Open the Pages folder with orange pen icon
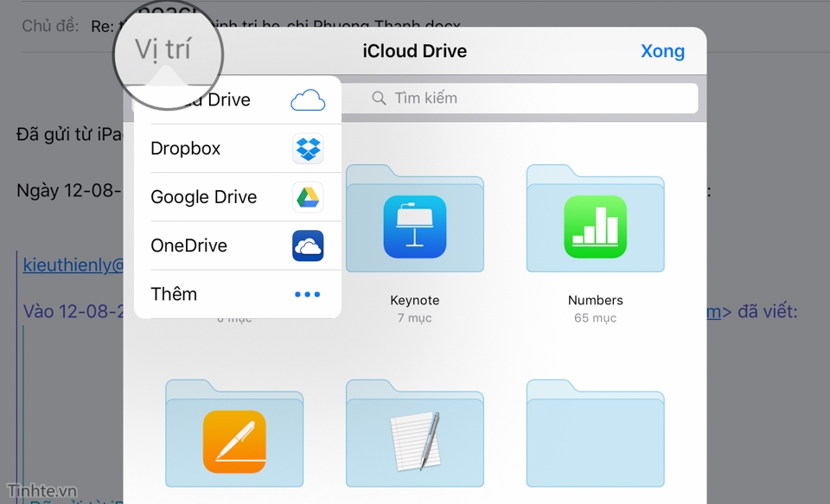 tap(234, 433)
